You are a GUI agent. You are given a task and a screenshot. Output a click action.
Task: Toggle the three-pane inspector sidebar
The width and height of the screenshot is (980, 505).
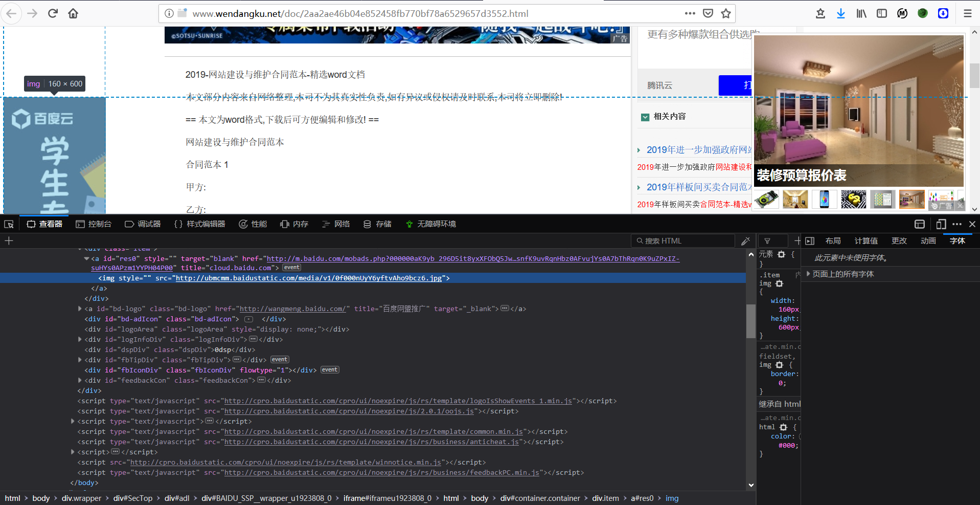click(x=810, y=240)
